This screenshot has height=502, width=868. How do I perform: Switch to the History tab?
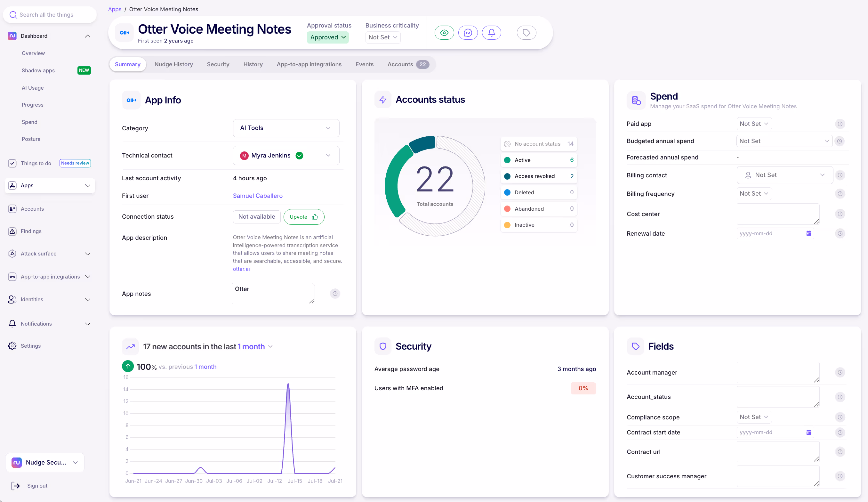click(x=253, y=64)
